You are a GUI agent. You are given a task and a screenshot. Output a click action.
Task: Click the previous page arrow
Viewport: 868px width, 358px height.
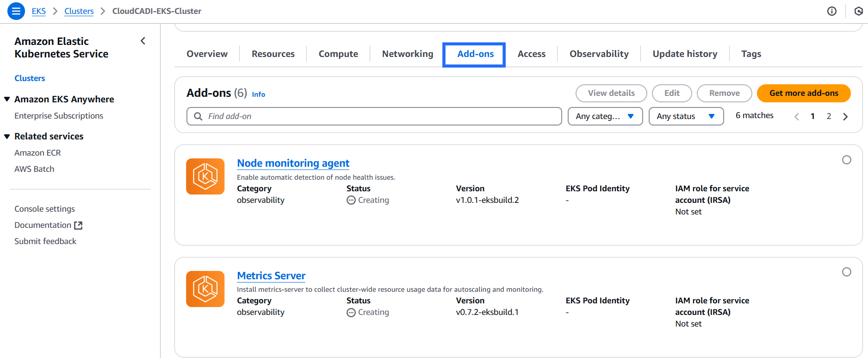coord(796,116)
